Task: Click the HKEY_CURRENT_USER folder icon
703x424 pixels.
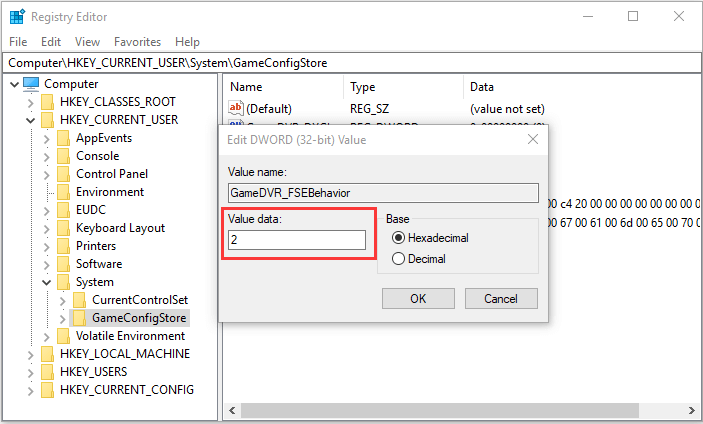Action: pyautogui.click(x=48, y=120)
